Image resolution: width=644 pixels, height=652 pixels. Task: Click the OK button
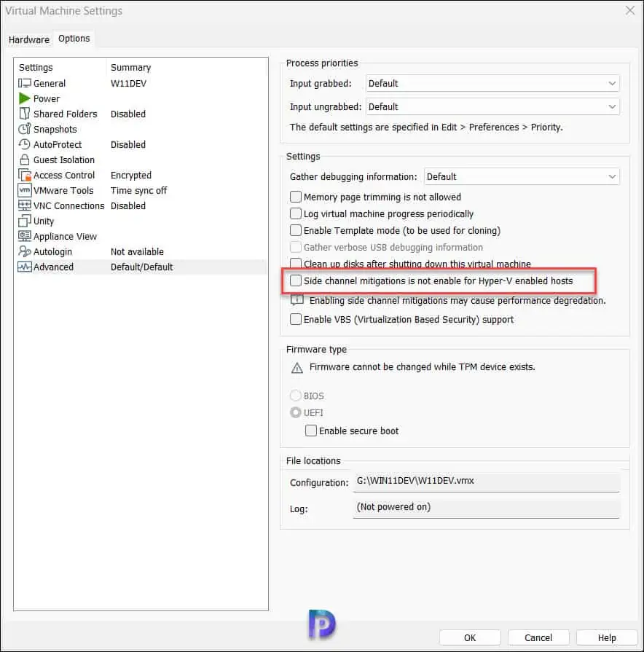pos(470,638)
